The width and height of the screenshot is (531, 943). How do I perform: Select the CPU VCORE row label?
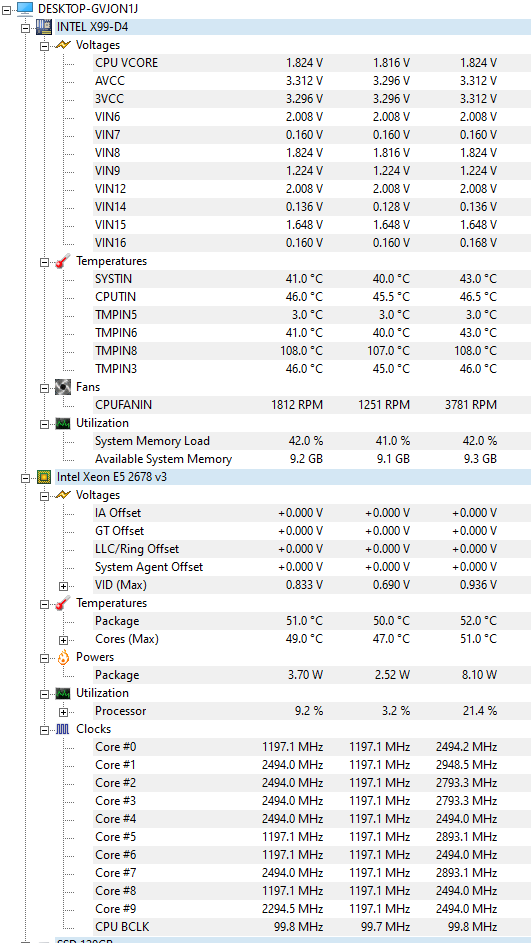pos(126,63)
